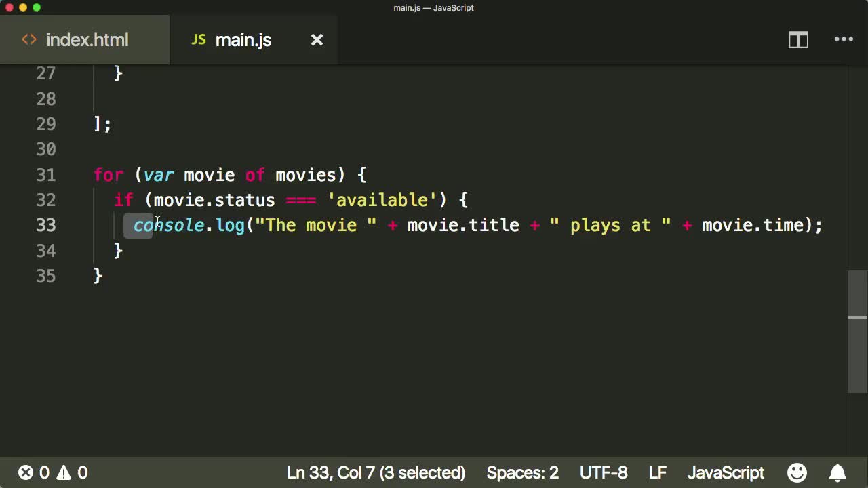Click line number 29 in the gutter
Image resolution: width=868 pixels, height=488 pixels.
point(46,124)
